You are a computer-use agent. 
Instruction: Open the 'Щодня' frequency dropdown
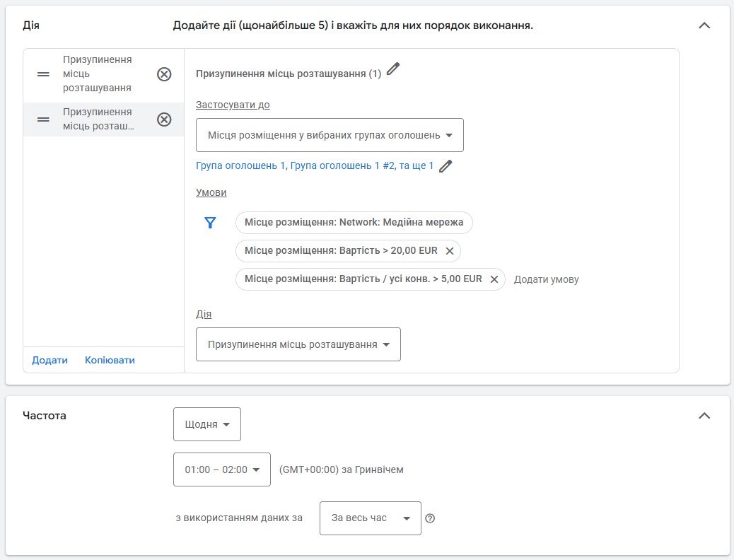point(207,424)
